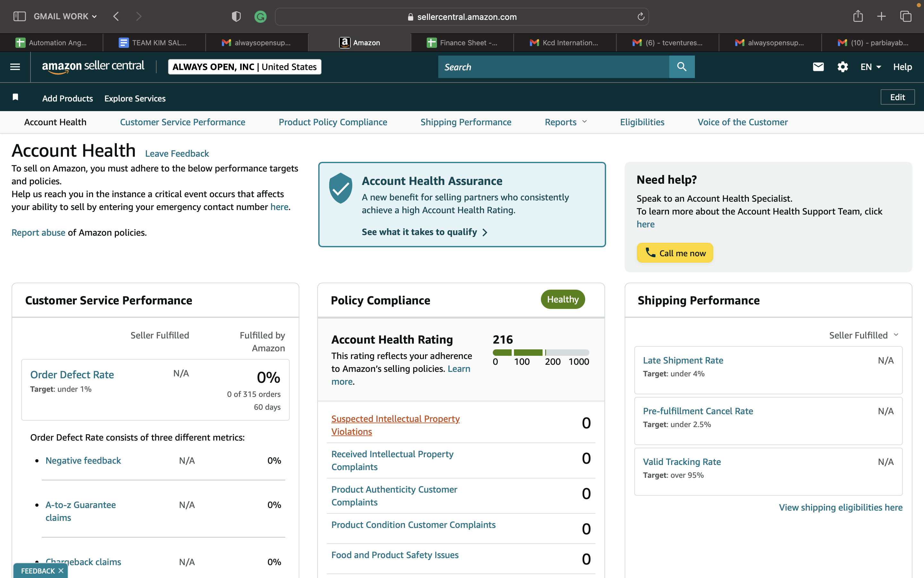Switch to the tcventures Gmail tab
The image size is (924, 578).
(668, 42)
